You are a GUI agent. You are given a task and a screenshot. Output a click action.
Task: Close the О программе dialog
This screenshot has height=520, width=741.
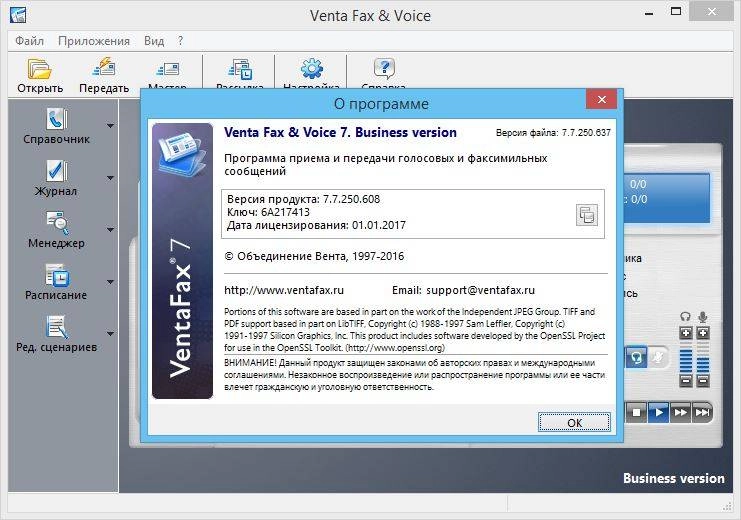[601, 99]
